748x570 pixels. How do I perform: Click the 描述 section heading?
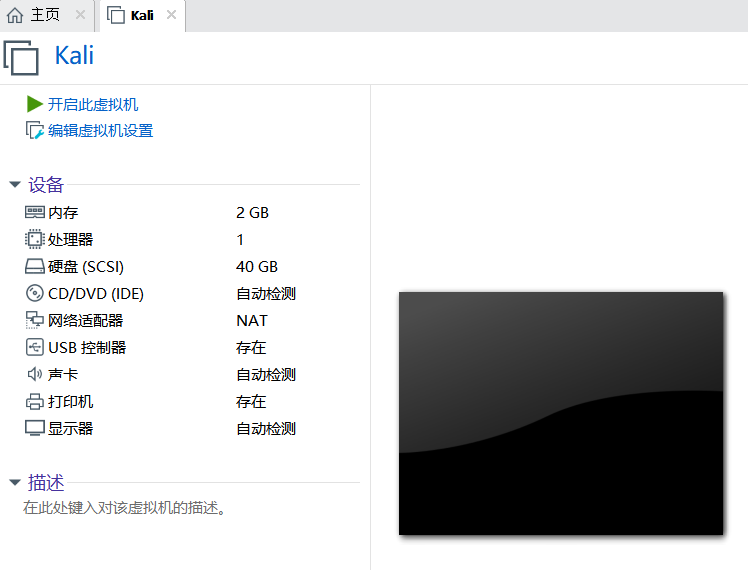coord(46,483)
